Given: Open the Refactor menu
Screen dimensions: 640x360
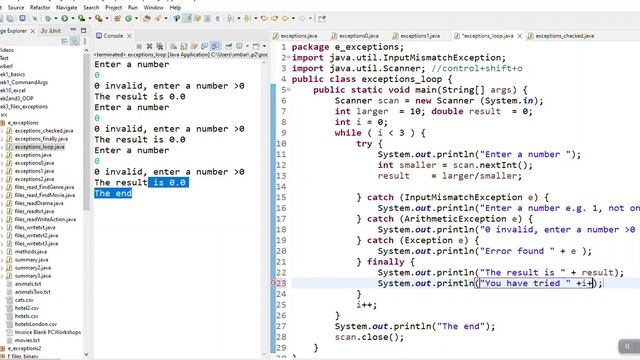Looking at the screenshot, I should click(x=40, y=7).
